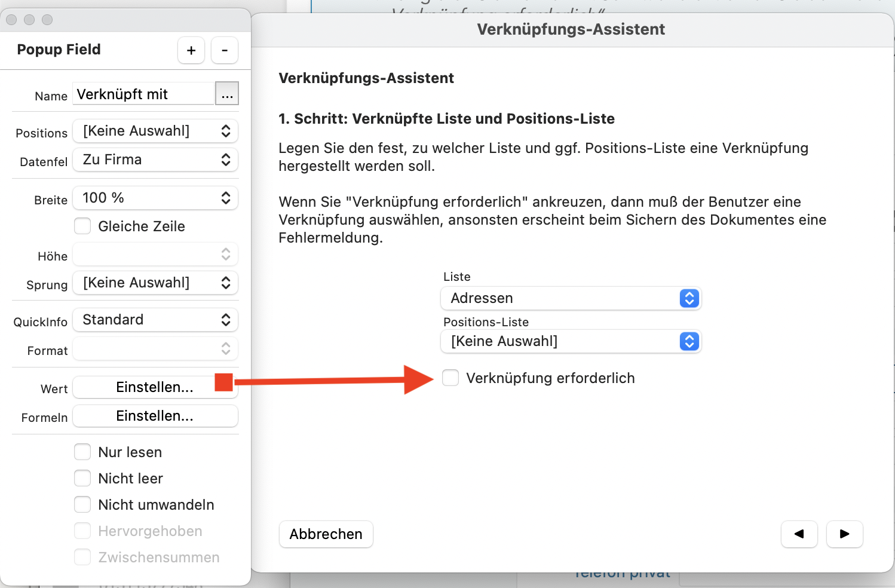Click Einstellen button next to Formeln
This screenshot has width=895, height=588.
click(x=155, y=416)
